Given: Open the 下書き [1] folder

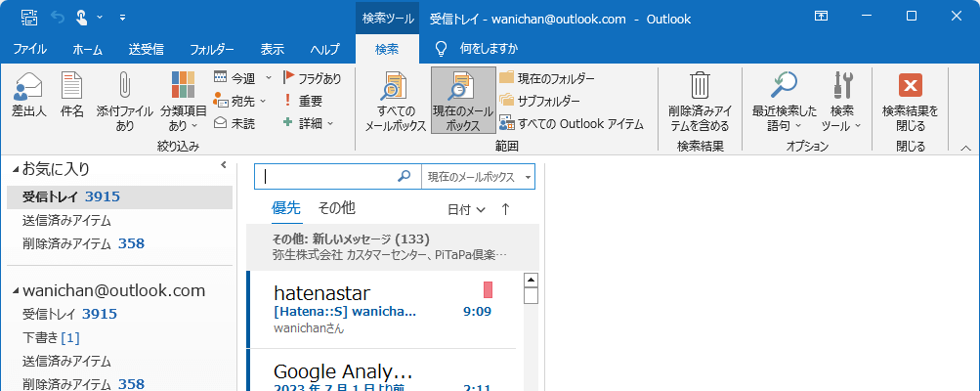Looking at the screenshot, I should pyautogui.click(x=120, y=338).
